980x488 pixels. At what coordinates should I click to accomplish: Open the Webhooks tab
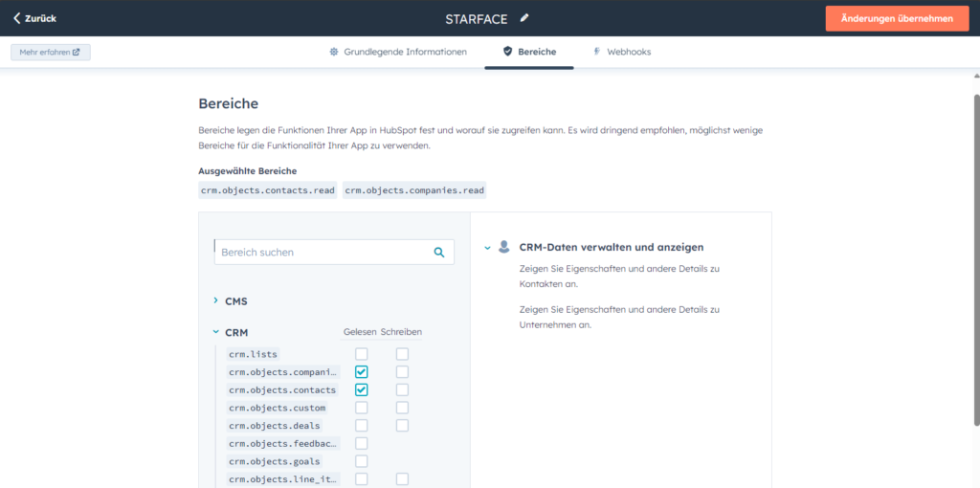point(628,52)
